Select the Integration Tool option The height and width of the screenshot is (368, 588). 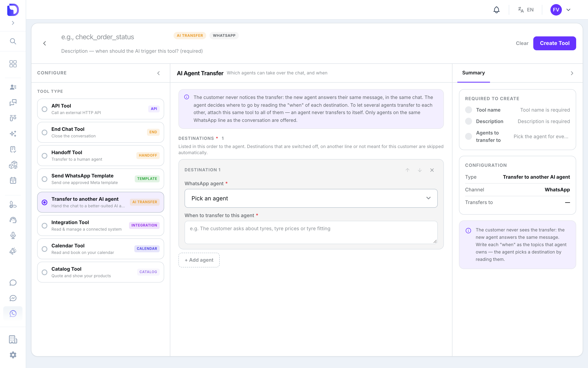tap(101, 226)
